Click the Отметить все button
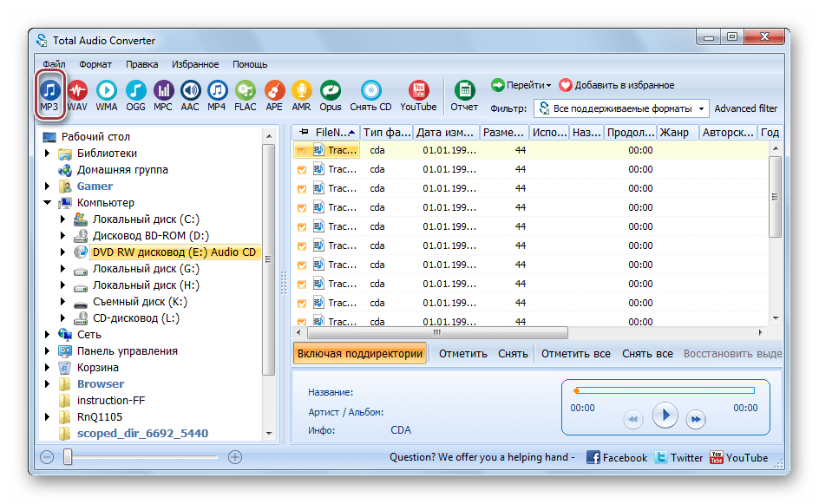819x504 pixels. click(576, 354)
